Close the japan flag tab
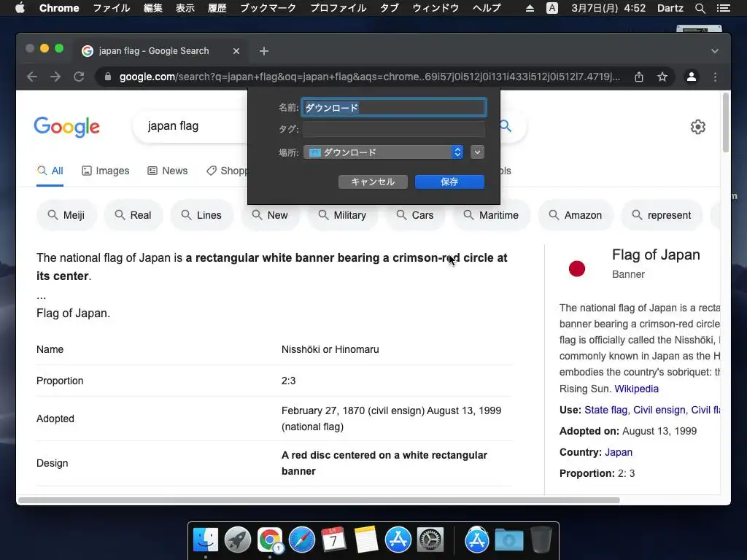 click(236, 51)
